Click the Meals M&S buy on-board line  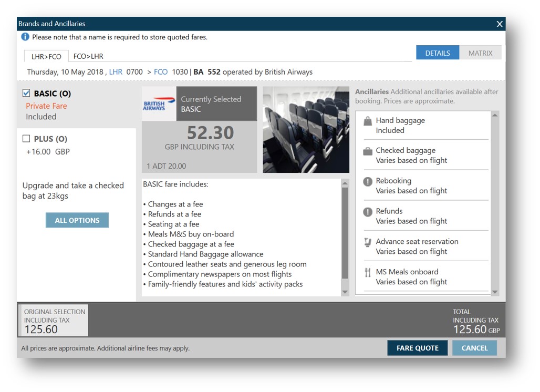(189, 234)
